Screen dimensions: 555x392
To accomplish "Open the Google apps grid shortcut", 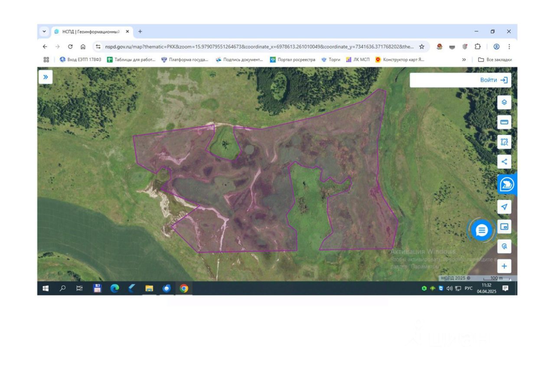I will point(46,59).
